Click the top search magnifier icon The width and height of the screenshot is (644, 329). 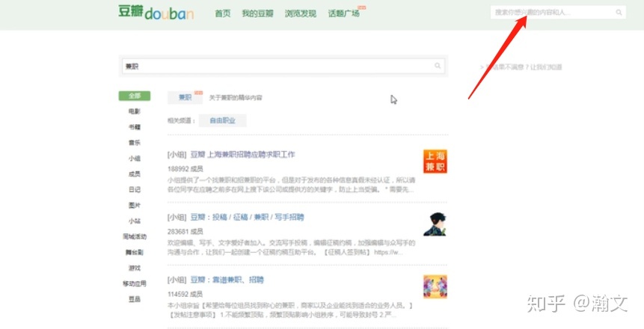(x=619, y=13)
